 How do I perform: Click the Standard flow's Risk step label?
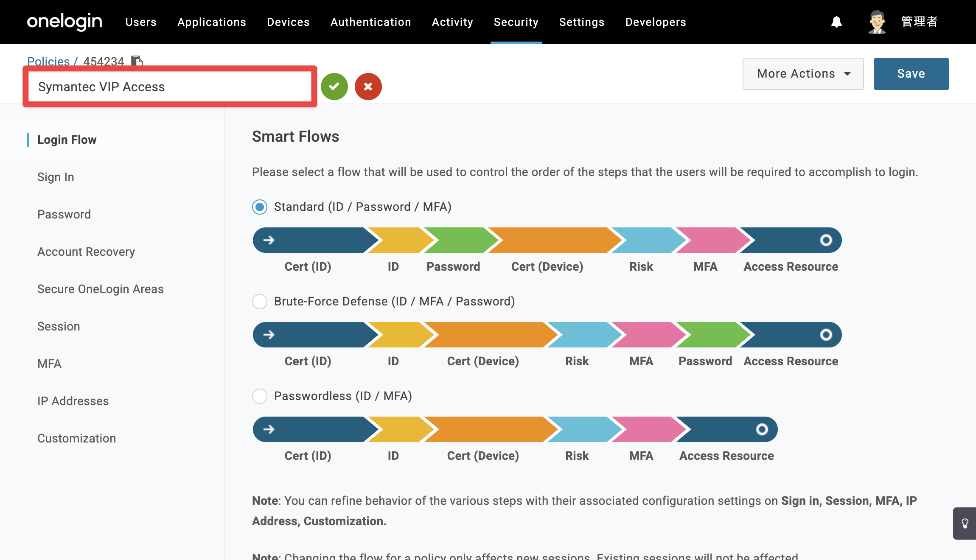point(641,267)
